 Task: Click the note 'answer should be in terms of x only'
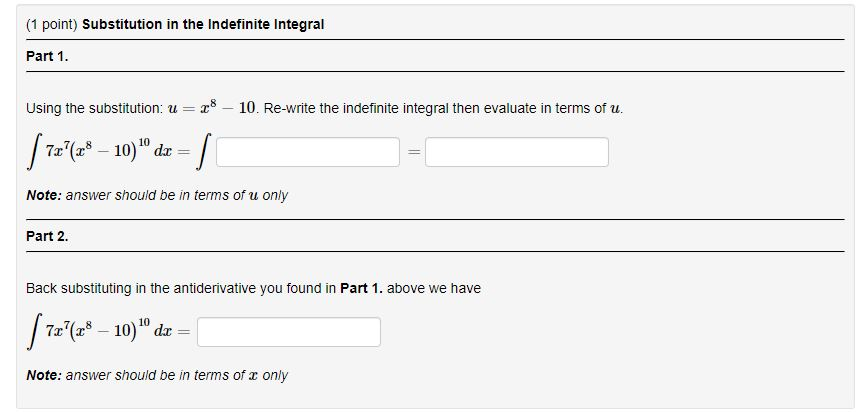pos(177,376)
